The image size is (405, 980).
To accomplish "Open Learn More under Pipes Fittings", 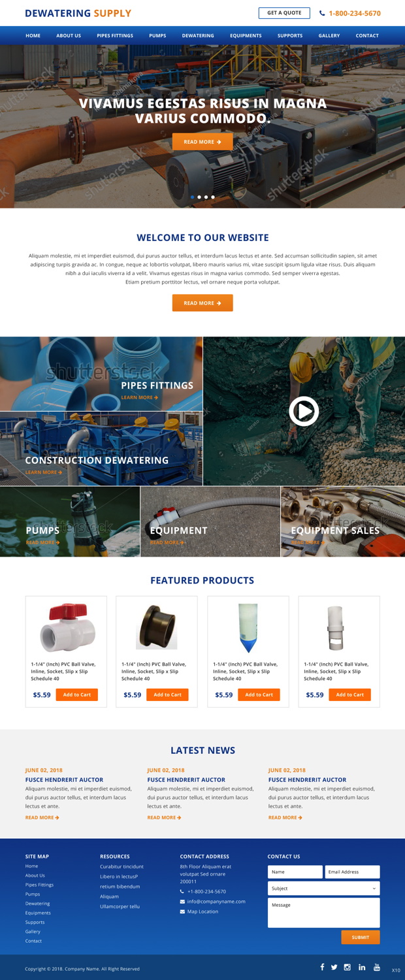I will coord(139,397).
